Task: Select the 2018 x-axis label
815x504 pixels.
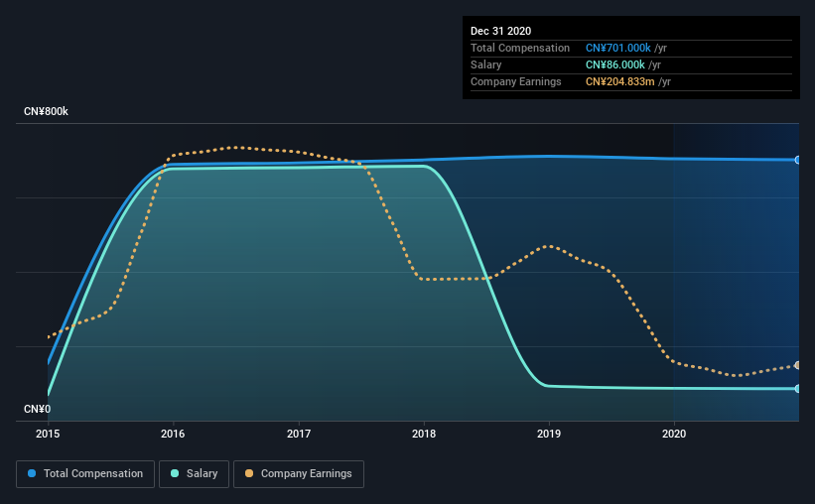Action: (424, 434)
